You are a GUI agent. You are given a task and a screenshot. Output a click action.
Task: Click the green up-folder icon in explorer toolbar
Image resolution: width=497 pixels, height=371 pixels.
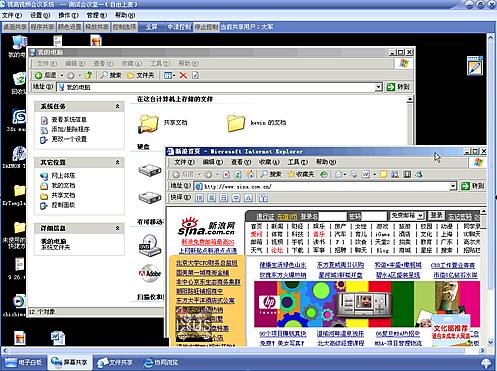tap(89, 75)
